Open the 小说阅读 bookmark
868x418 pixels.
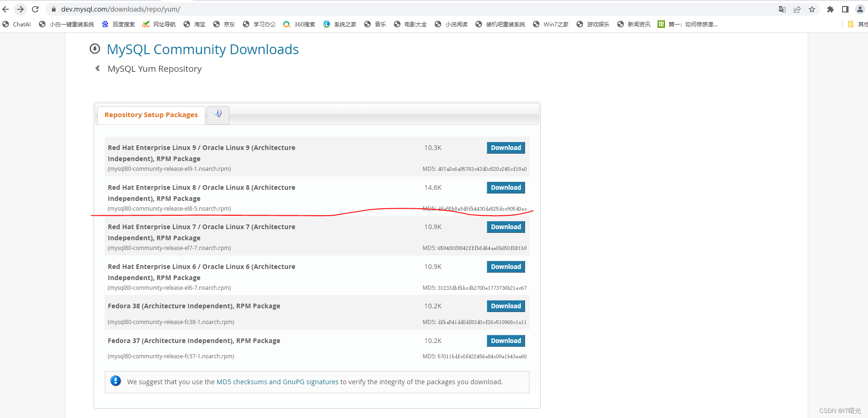451,24
